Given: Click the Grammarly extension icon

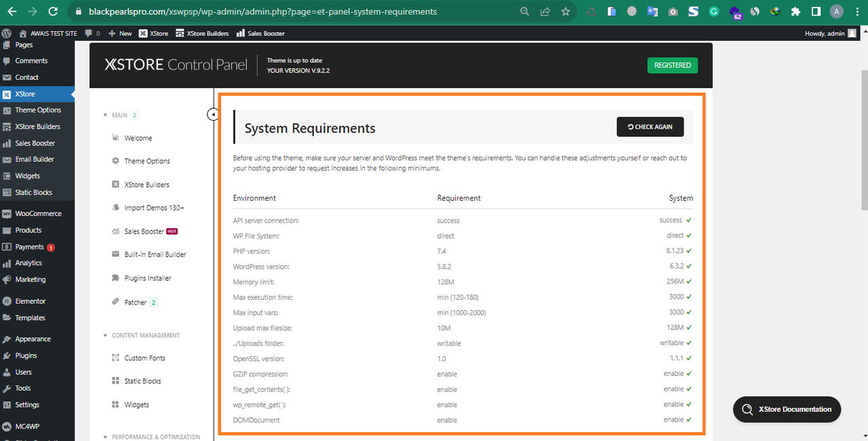Looking at the screenshot, I should pos(714,12).
